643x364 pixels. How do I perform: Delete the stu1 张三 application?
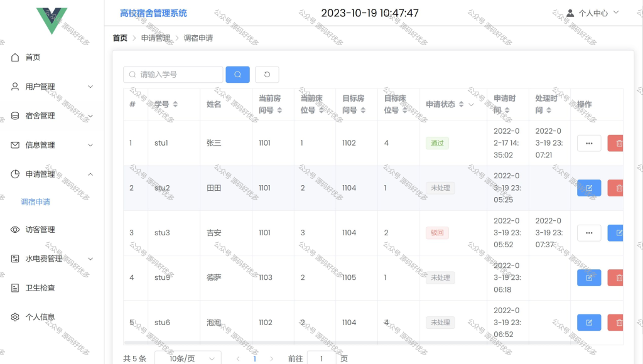click(x=615, y=144)
